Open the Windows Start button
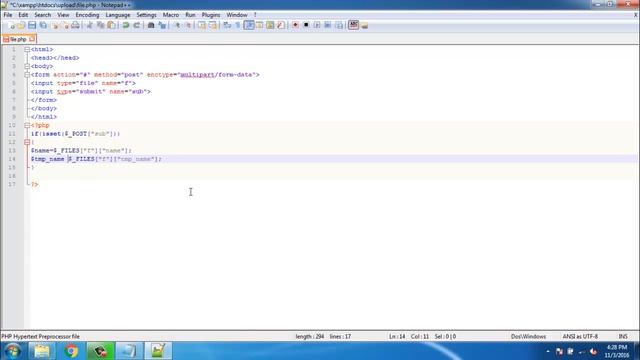Viewport: 640px width, 360px height. point(12,351)
